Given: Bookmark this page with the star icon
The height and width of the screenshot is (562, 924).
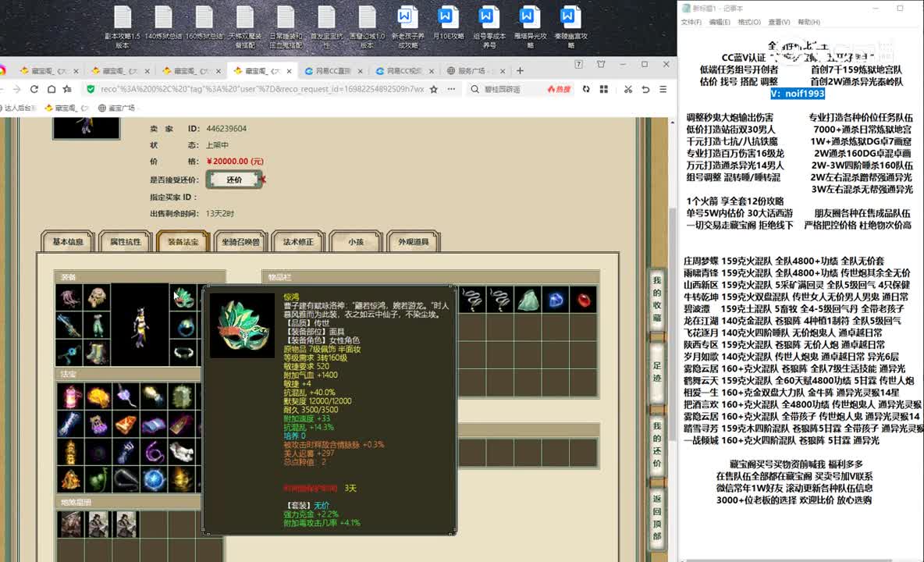Looking at the screenshot, I should point(434,89).
